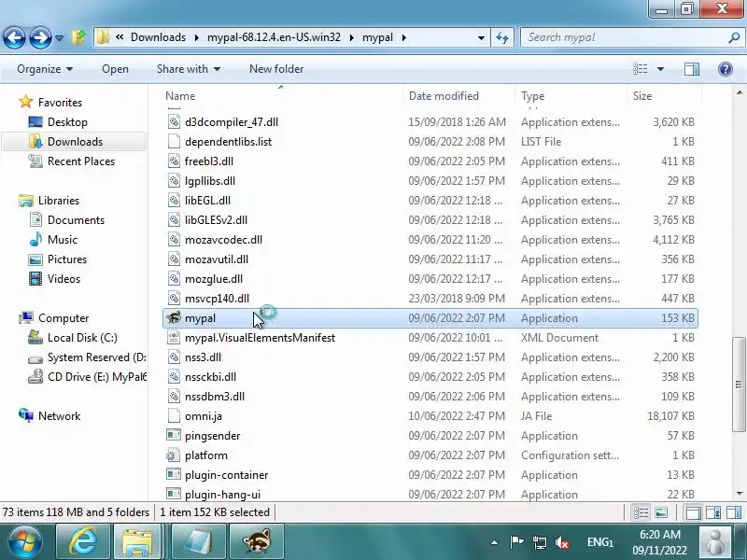The image size is (747, 560).
Task: Select mypal-68.12.4.en-US.win32 breadcrumb segment
Action: tap(274, 37)
